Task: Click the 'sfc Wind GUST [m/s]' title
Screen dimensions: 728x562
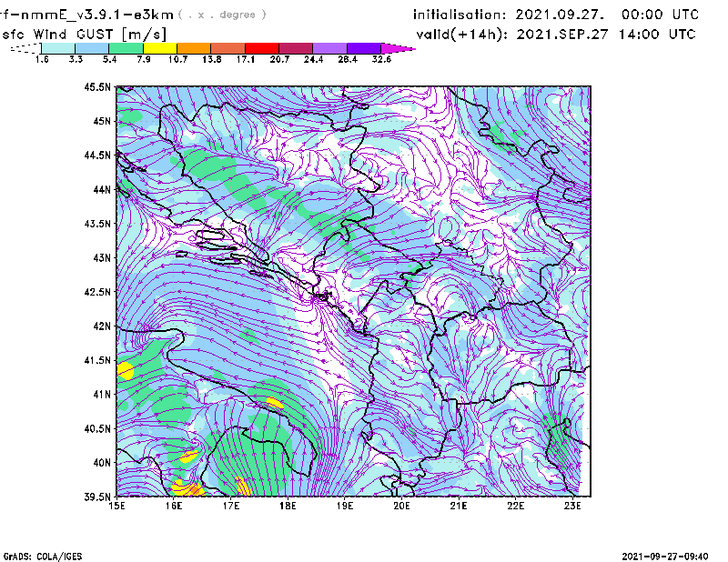Action: (84, 35)
